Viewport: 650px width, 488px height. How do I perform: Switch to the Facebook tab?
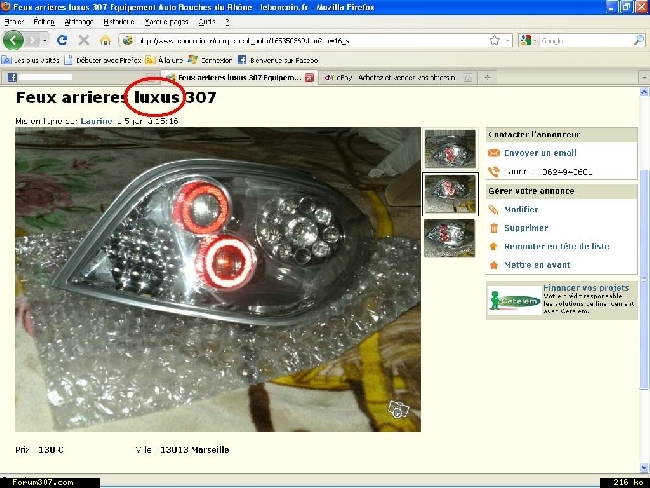pyautogui.click(x=79, y=77)
